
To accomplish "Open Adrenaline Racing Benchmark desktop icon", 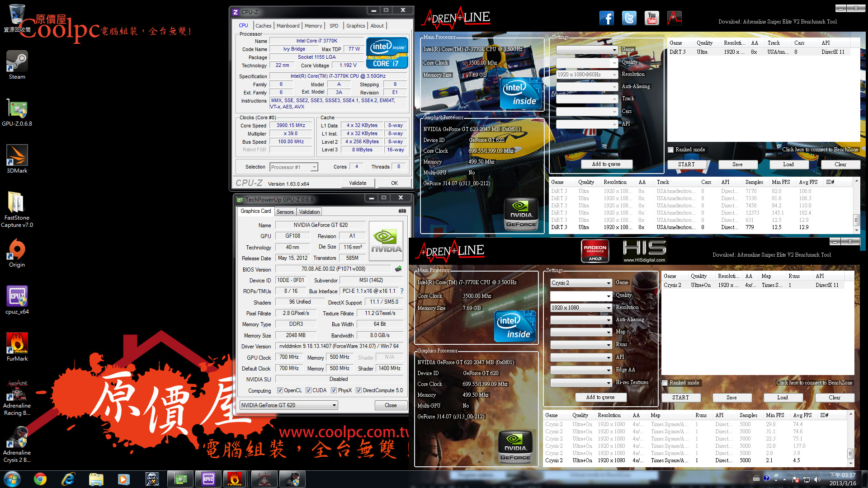I will tap(17, 398).
